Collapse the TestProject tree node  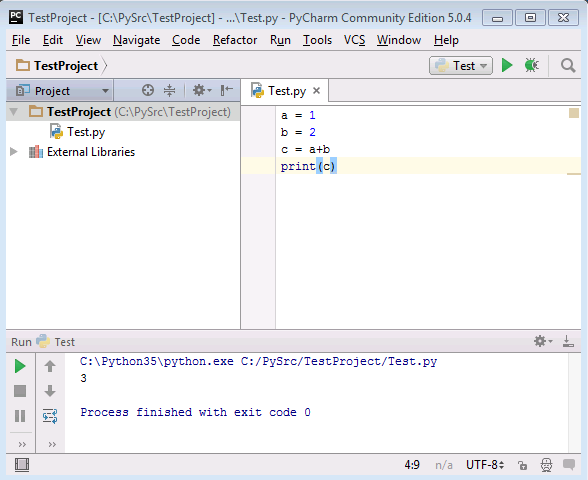(x=14, y=112)
